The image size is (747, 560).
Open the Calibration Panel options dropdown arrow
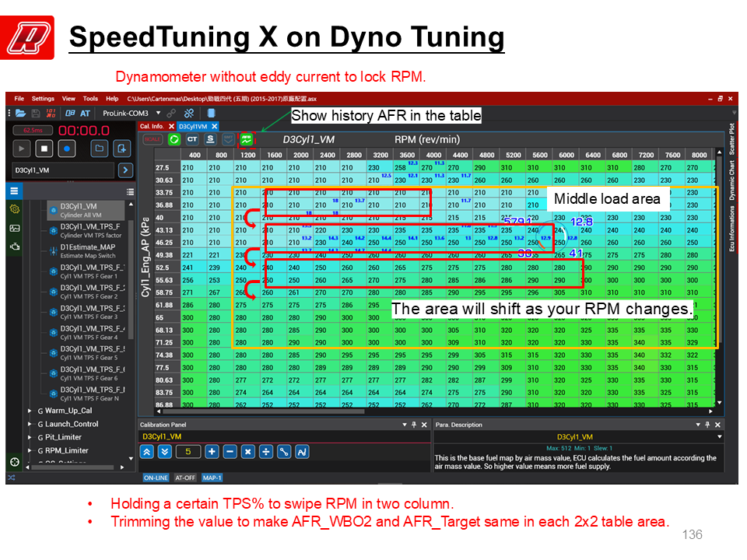405,425
